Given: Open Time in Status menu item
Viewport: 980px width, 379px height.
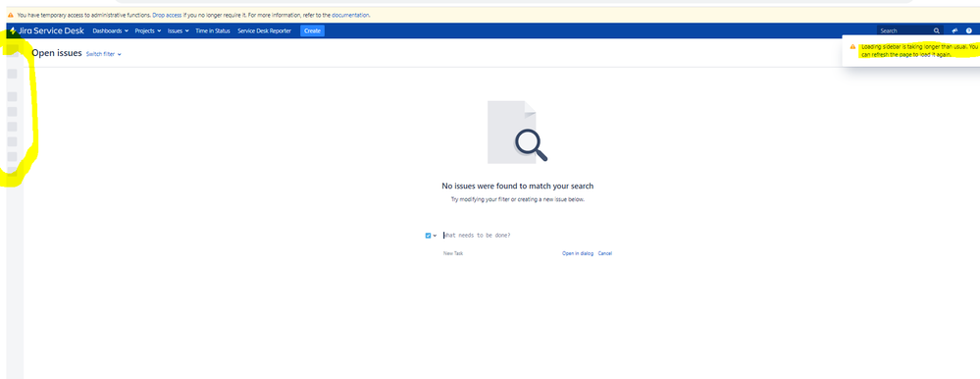Looking at the screenshot, I should 213,30.
